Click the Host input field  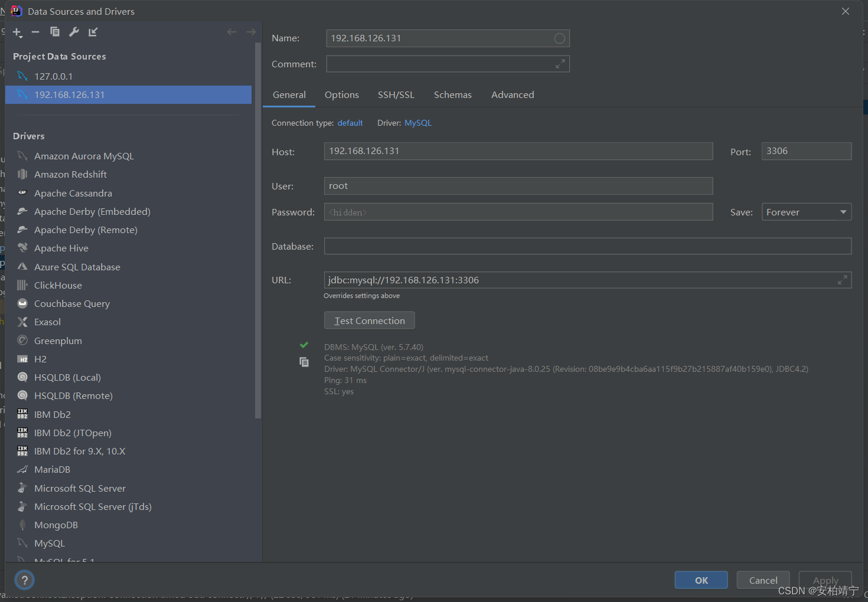518,151
